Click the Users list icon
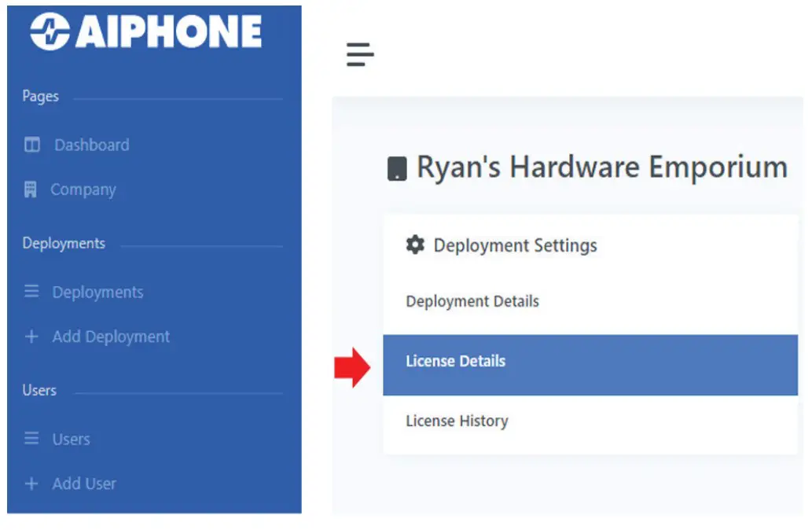This screenshot has width=812, height=530. (31, 439)
